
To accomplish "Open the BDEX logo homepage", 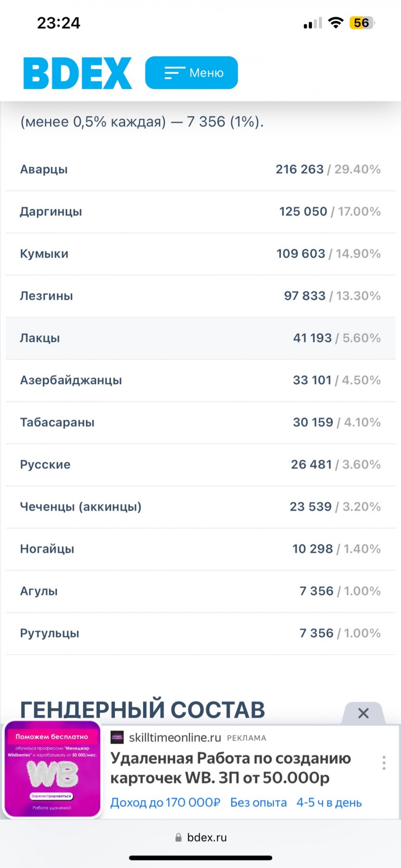I will [77, 73].
